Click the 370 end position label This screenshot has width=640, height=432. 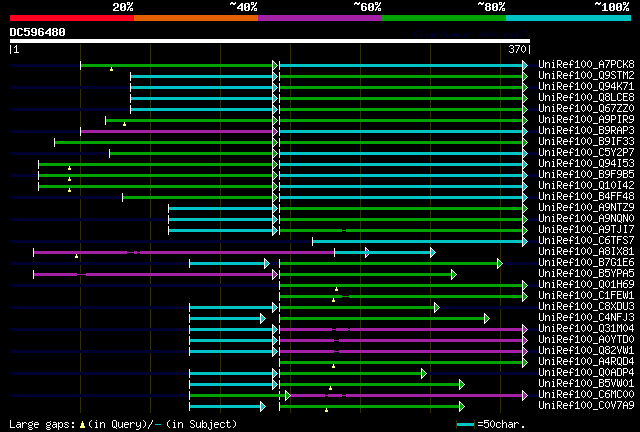517,49
